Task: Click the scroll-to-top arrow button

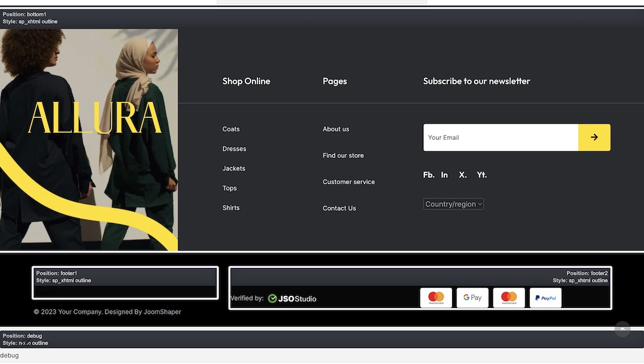Action: [622, 329]
